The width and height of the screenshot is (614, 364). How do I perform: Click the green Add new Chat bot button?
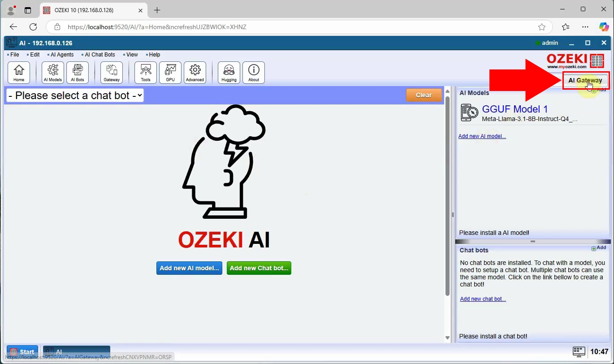click(x=259, y=268)
